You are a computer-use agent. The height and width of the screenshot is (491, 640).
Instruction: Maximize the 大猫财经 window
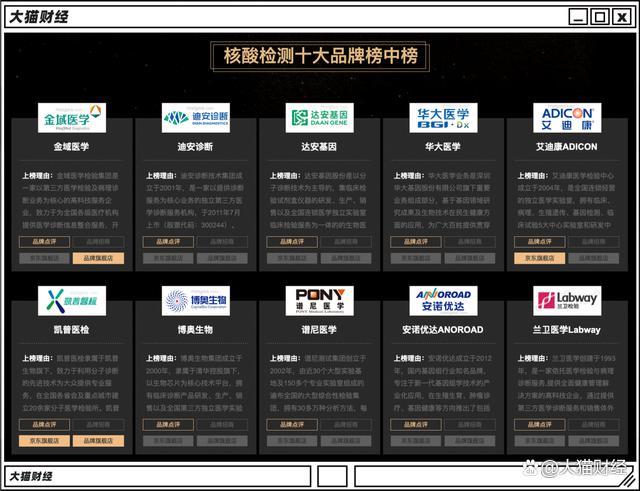click(600, 17)
